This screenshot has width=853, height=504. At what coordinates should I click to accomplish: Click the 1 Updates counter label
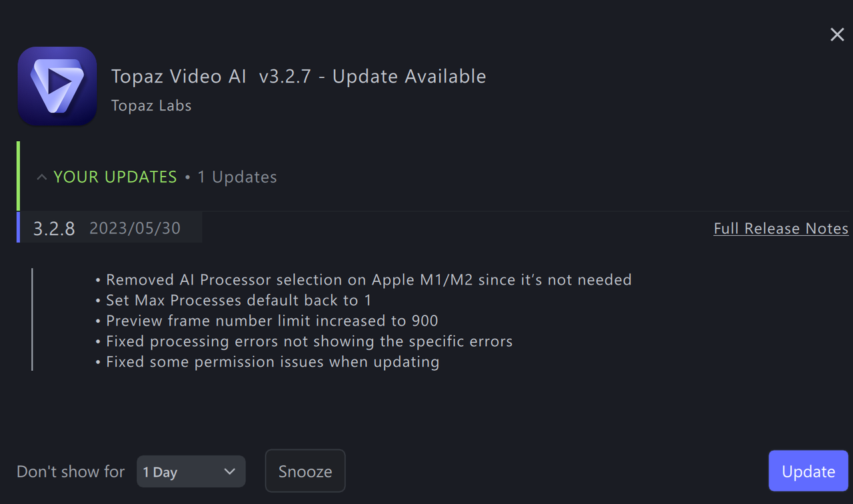tap(237, 176)
